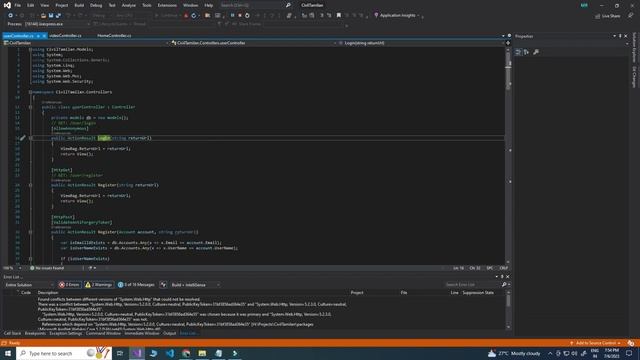This screenshot has width=640, height=360.
Task: Click the Open File toolbar icon
Action: tap(43, 16)
